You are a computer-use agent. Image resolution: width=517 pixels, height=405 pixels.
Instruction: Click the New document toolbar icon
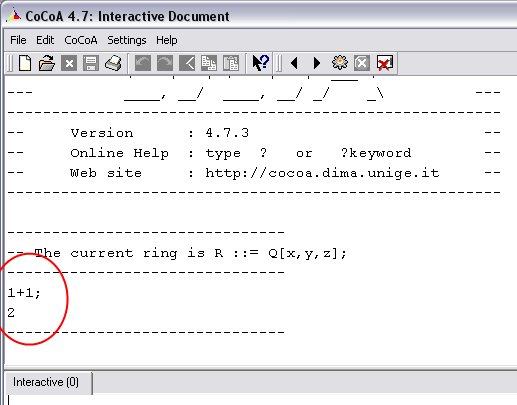[25, 63]
